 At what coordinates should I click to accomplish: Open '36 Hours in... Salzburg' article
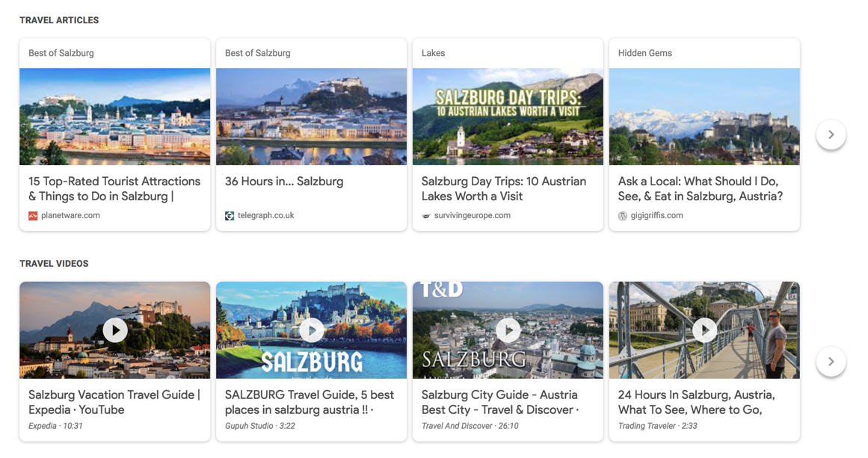tap(284, 182)
